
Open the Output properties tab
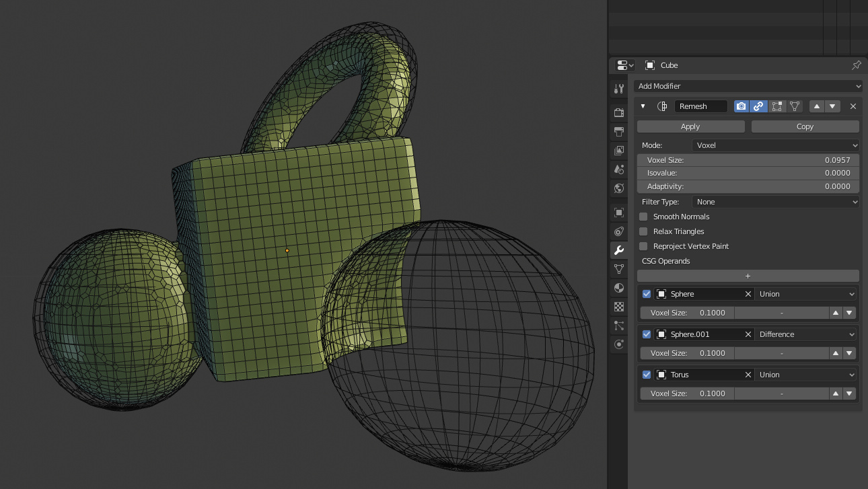(619, 132)
